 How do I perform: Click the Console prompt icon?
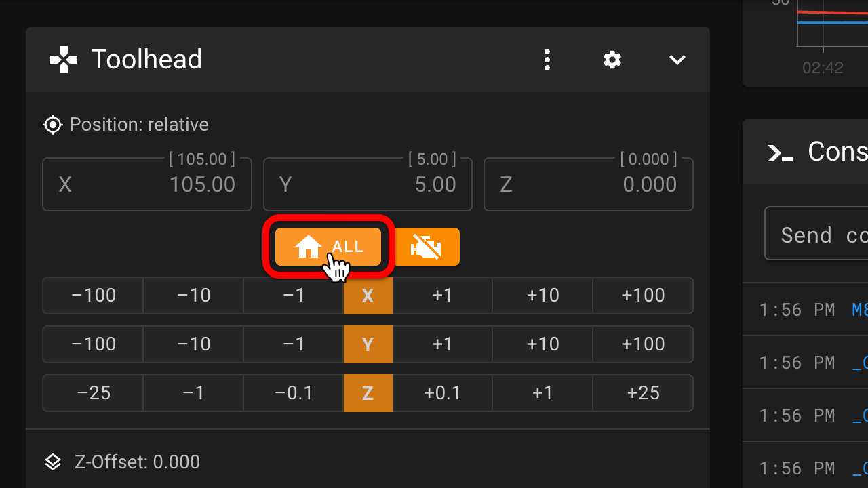tap(780, 153)
